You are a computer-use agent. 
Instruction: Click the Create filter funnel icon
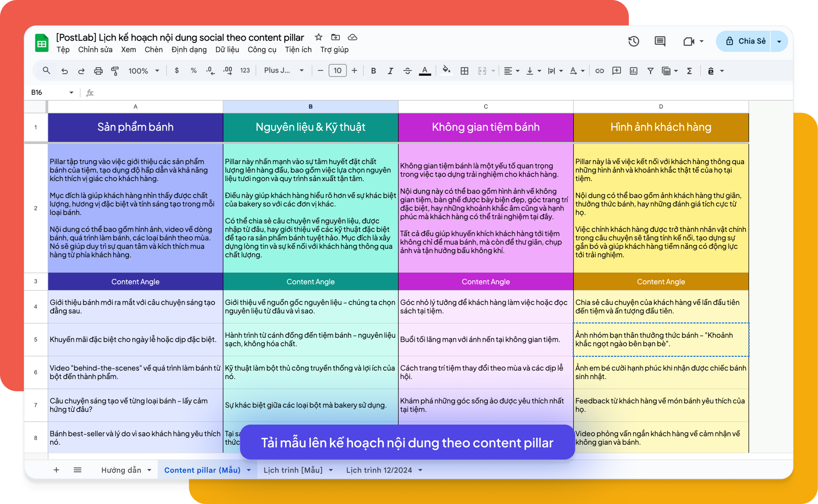(x=650, y=71)
